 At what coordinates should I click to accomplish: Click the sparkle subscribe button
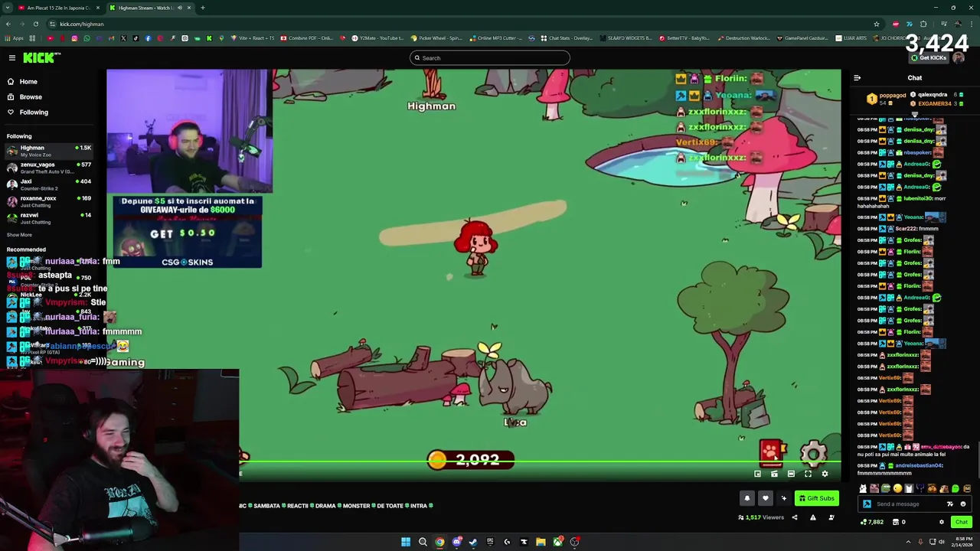click(x=783, y=499)
